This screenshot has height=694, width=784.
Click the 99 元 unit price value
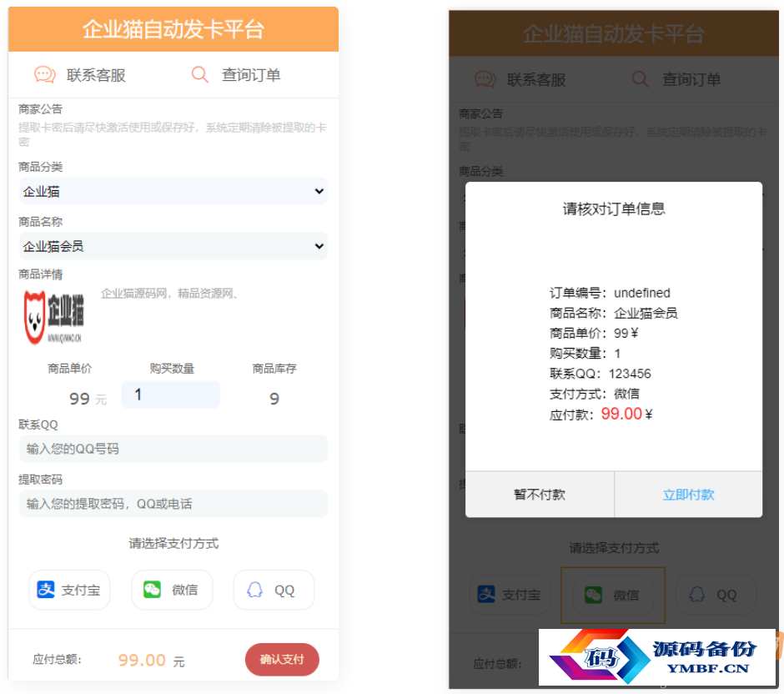[88, 399]
